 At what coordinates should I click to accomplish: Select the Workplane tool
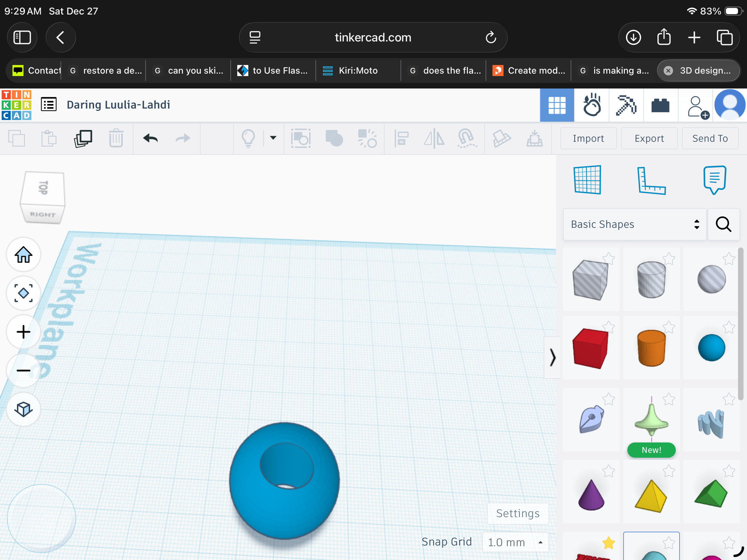point(587,180)
